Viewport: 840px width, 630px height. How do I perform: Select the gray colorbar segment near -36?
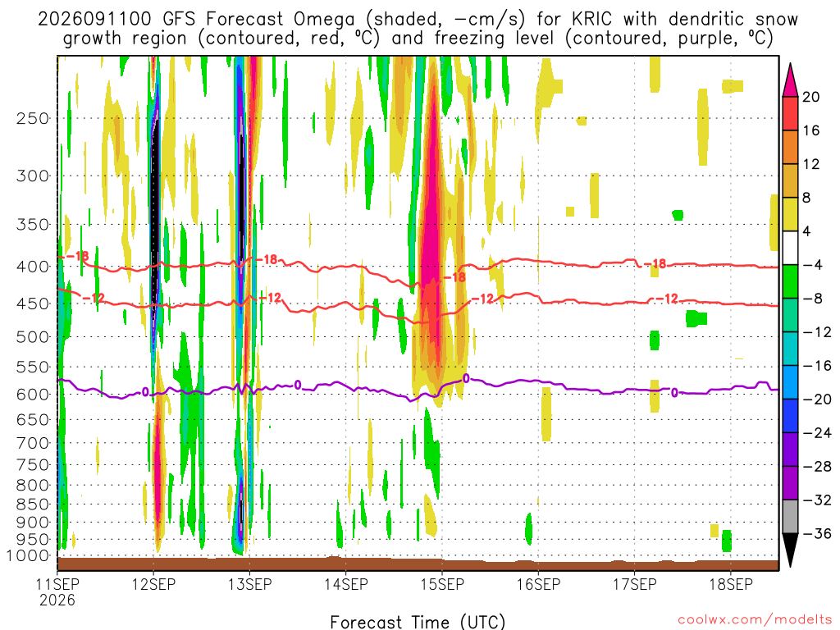coord(790,517)
